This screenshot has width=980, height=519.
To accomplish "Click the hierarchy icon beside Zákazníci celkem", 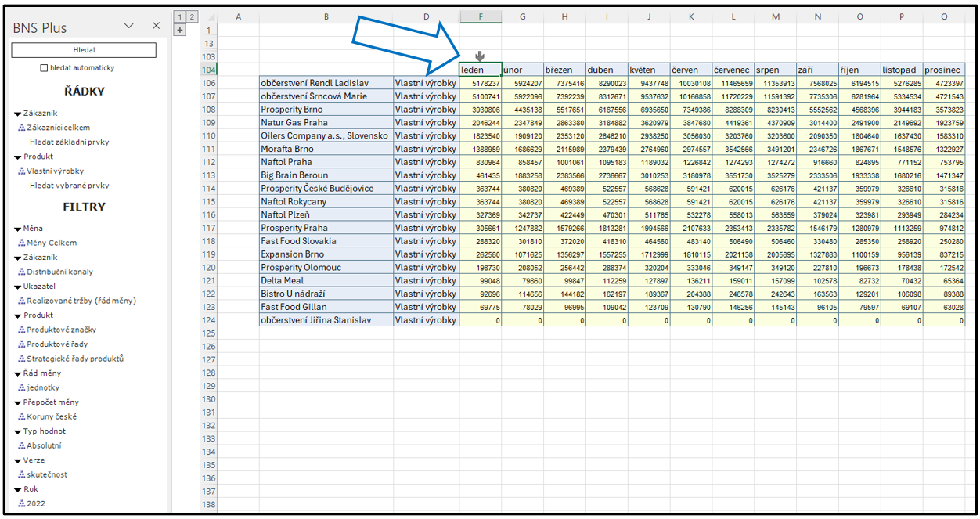I will tap(22, 128).
